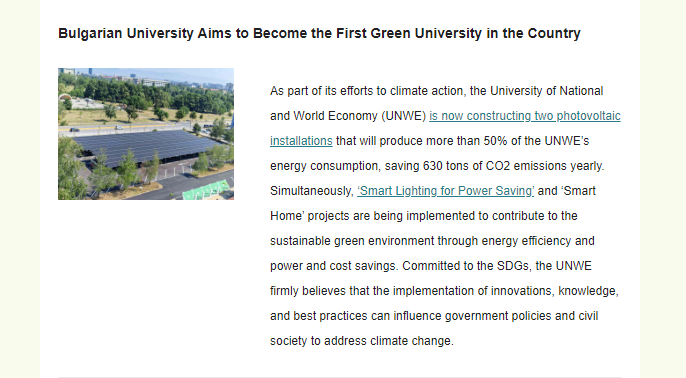686x378 pixels.
Task: Click the green signs in the photo corner
Action: point(206,191)
